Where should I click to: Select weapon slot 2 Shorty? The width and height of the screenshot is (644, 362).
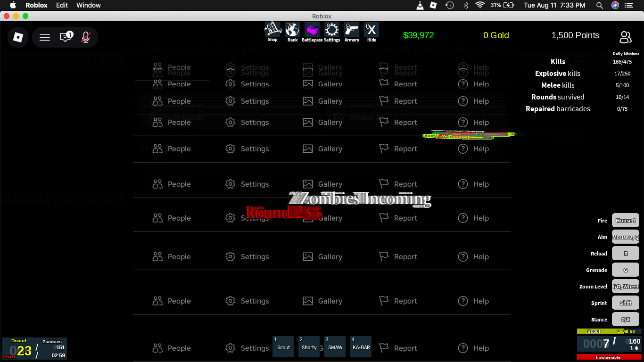309,346
